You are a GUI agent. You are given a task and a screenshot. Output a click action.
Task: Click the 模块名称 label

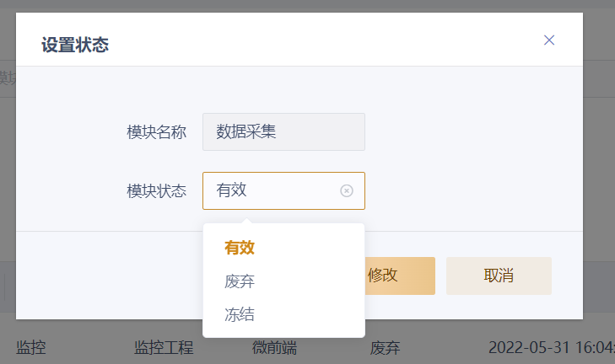(x=156, y=132)
